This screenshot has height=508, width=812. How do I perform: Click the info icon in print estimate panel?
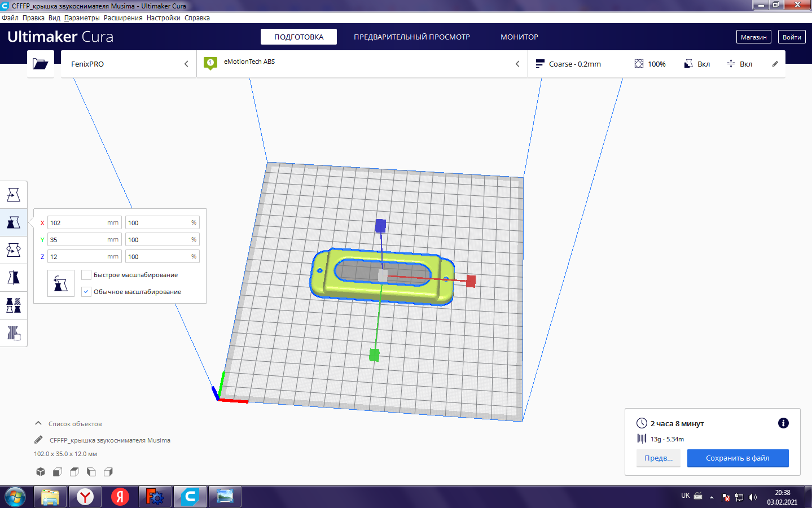(783, 423)
